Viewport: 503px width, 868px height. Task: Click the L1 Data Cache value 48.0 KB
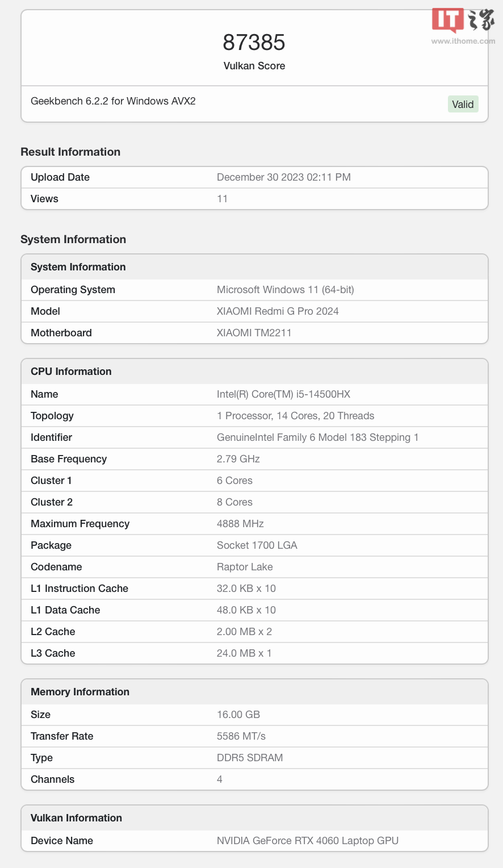[x=246, y=610]
